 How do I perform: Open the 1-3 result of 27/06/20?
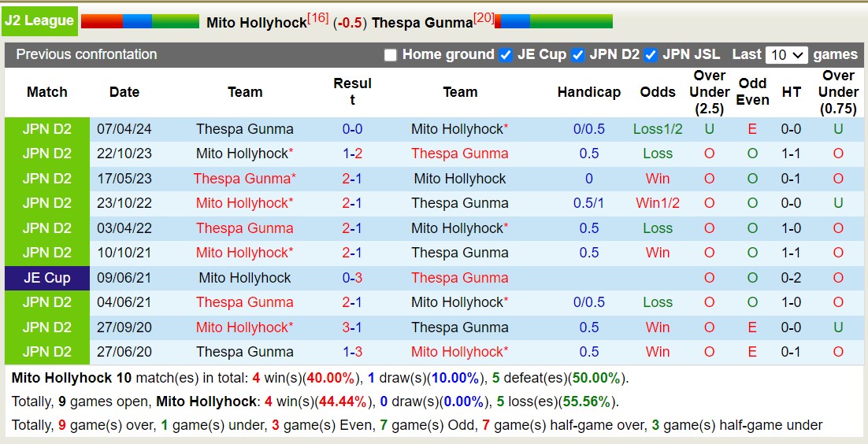(352, 352)
